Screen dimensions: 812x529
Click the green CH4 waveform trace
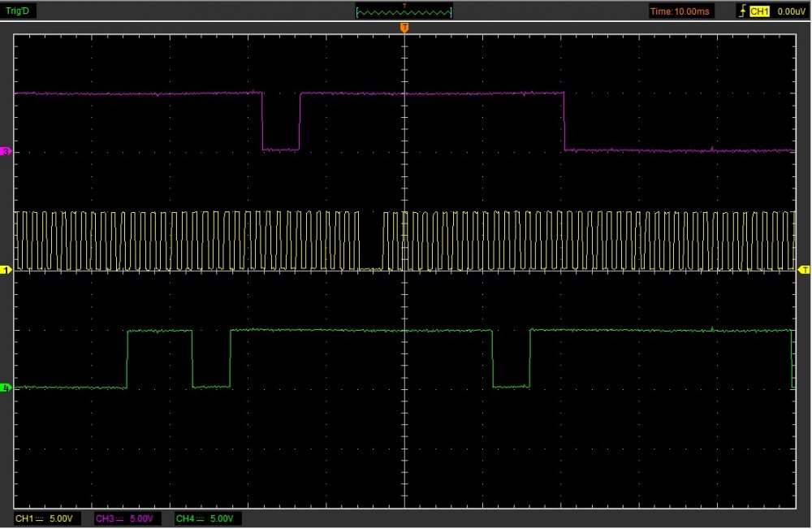coord(325,330)
